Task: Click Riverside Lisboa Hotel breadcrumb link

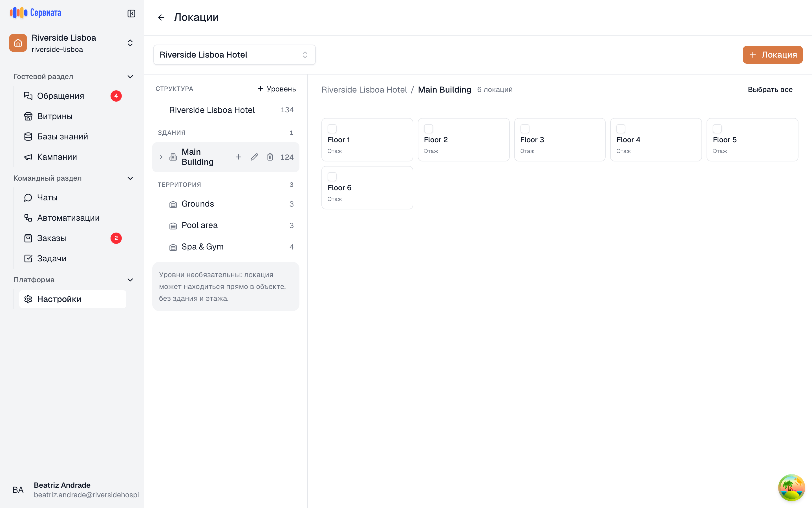Action: (x=364, y=90)
